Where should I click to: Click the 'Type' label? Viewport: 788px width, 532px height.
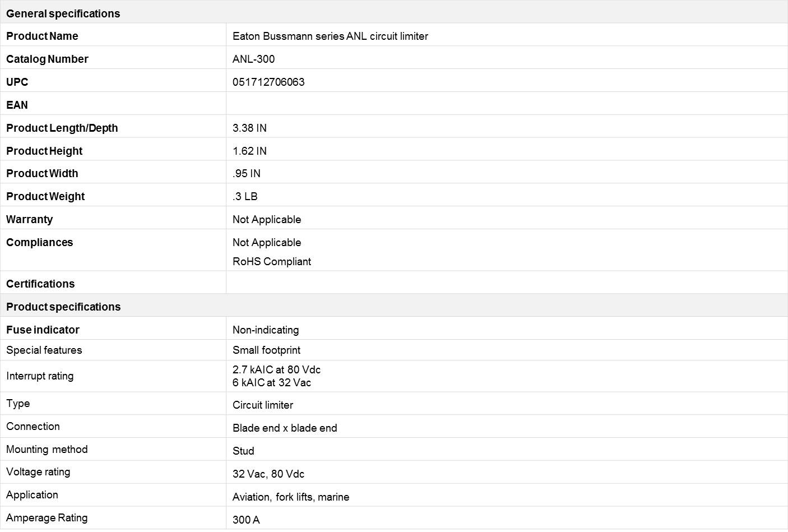[18, 403]
